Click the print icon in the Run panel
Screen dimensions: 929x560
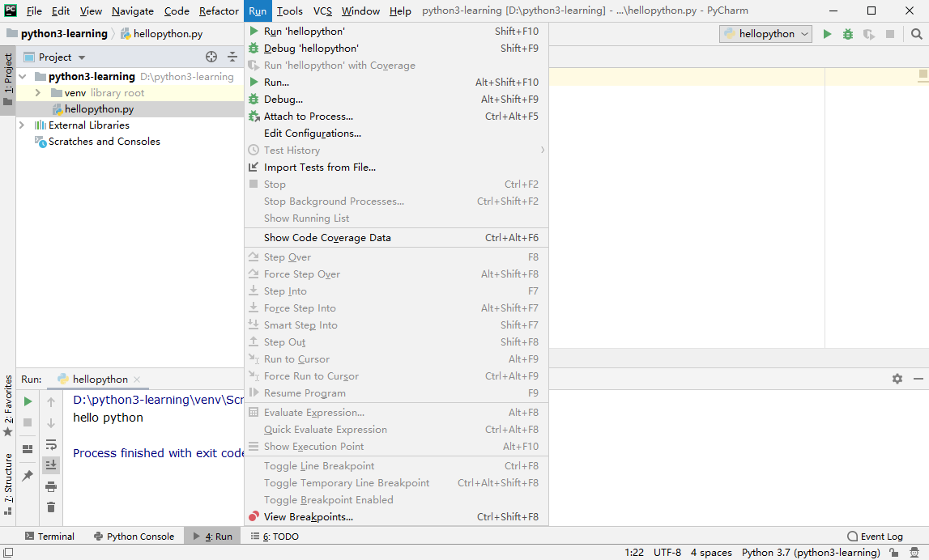tap(51, 486)
